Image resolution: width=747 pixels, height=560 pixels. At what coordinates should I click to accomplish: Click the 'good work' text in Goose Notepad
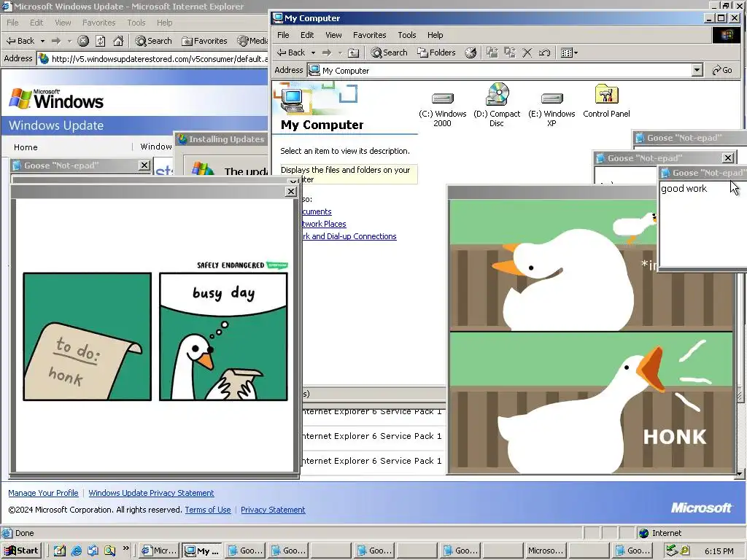pos(684,189)
